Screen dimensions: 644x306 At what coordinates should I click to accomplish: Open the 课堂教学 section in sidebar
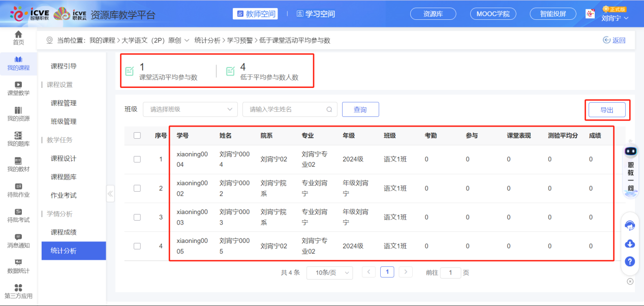pos(18,89)
